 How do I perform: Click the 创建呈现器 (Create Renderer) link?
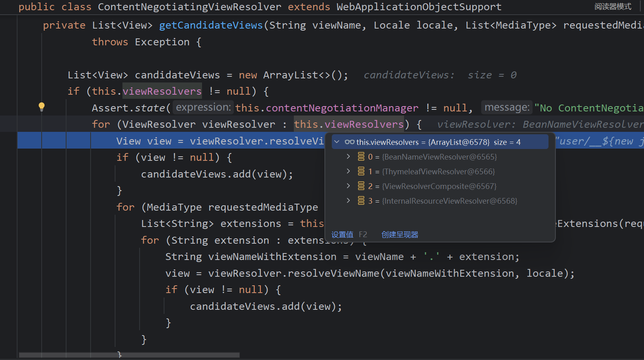(400, 235)
